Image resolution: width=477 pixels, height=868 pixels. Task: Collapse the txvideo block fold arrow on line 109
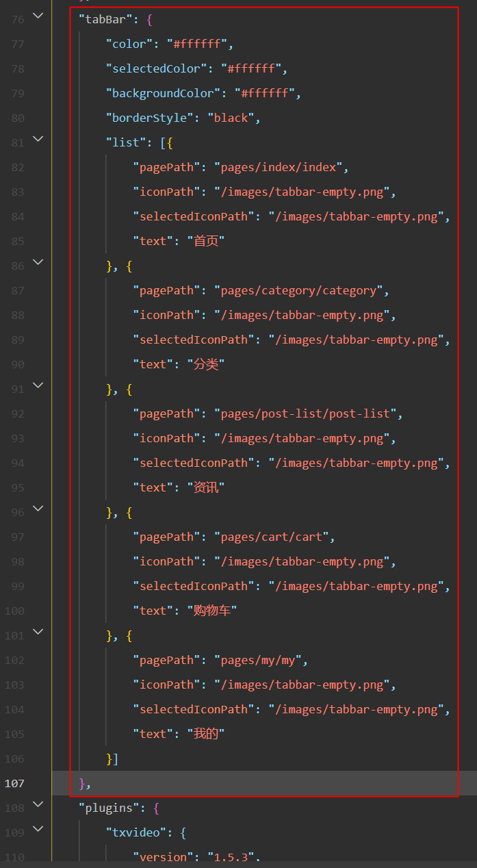tap(38, 828)
